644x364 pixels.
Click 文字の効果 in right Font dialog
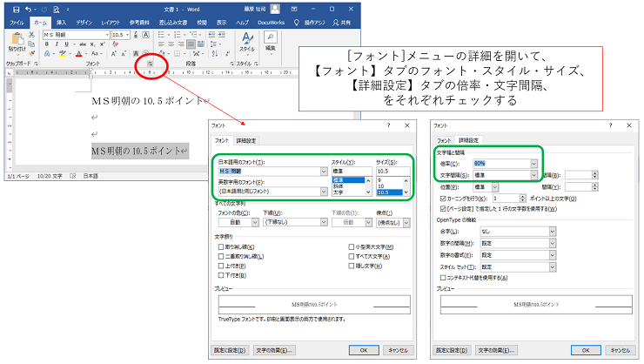(x=497, y=350)
